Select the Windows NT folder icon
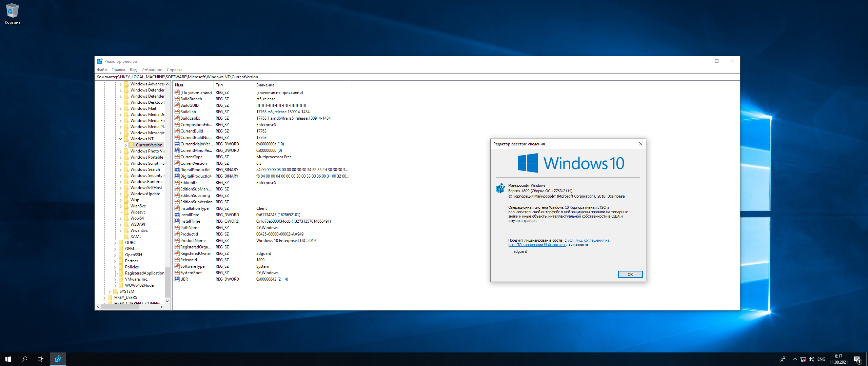This screenshot has width=868, height=366. [126, 139]
